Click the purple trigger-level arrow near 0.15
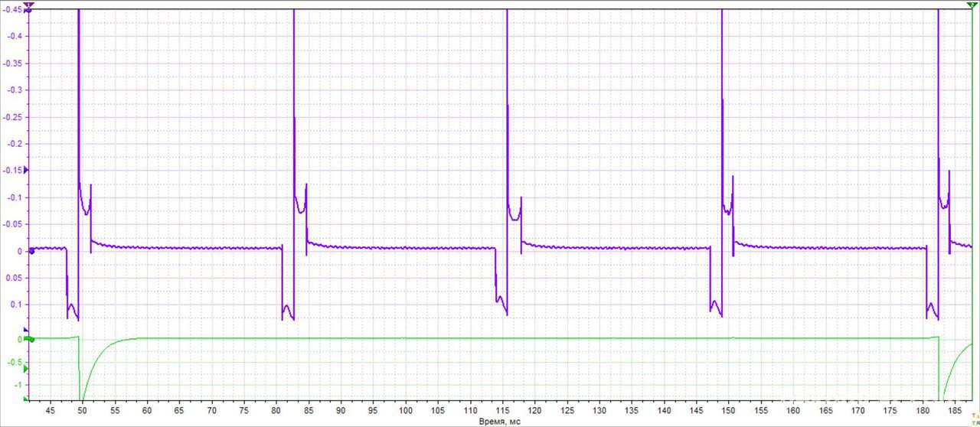 tap(27, 169)
